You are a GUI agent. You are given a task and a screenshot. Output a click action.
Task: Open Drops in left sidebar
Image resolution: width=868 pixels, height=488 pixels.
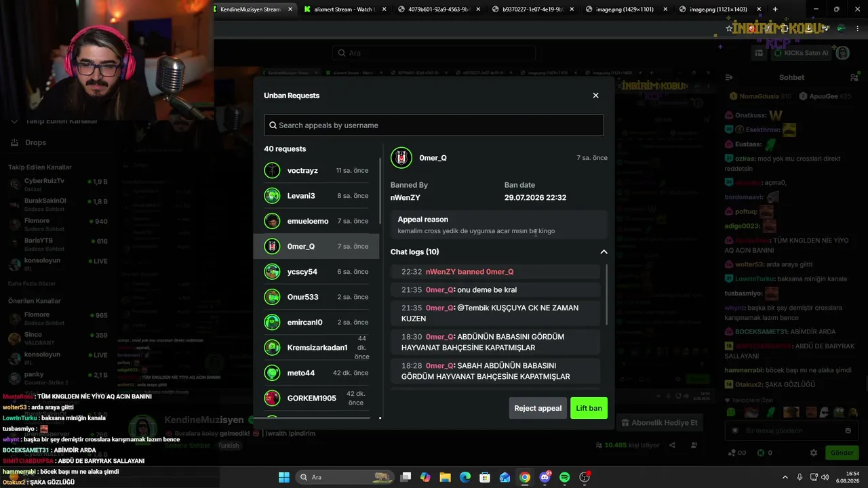coord(35,142)
